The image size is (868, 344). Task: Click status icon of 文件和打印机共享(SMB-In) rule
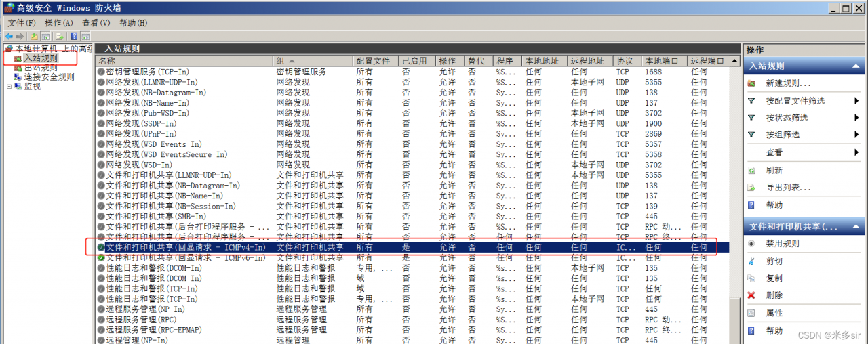(x=101, y=217)
